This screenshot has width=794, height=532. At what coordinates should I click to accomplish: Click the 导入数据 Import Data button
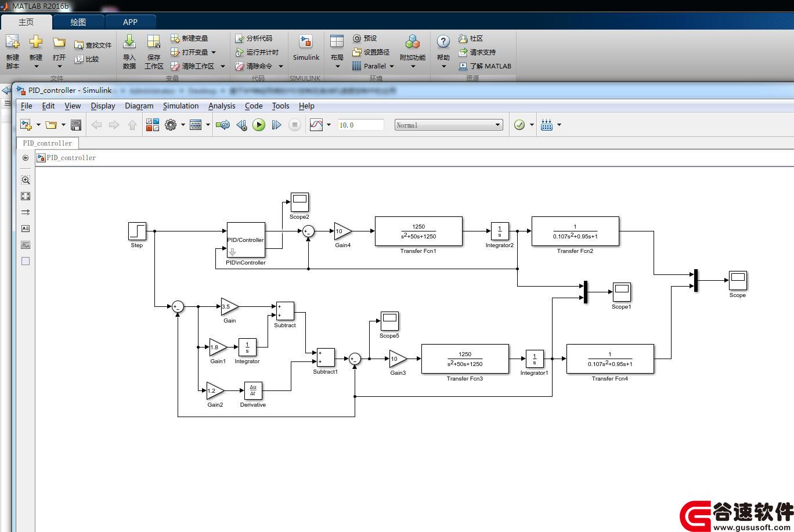129,52
